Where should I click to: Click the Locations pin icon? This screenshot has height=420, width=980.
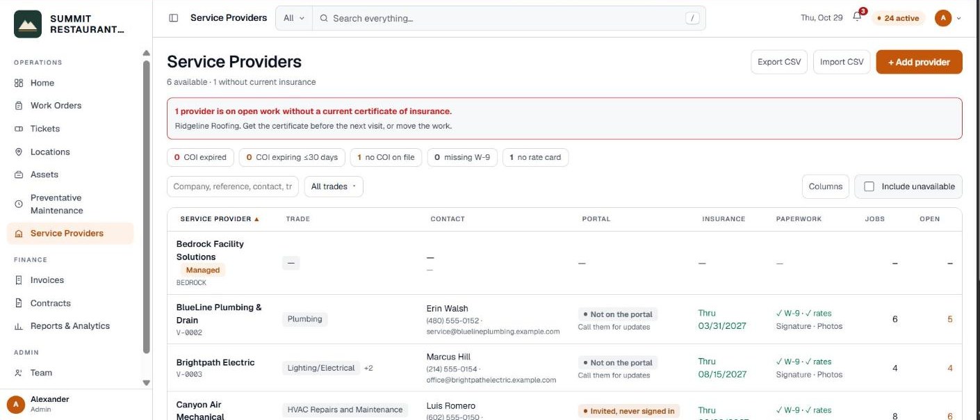click(19, 152)
